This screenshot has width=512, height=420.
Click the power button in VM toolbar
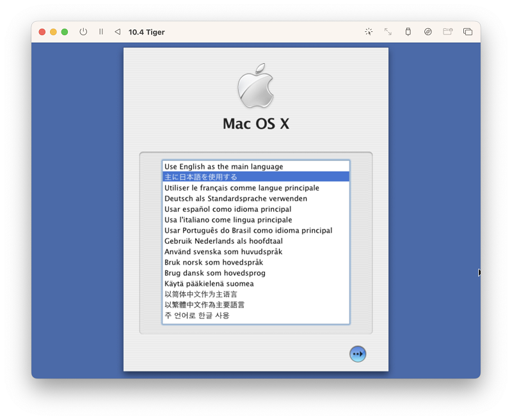coord(83,31)
